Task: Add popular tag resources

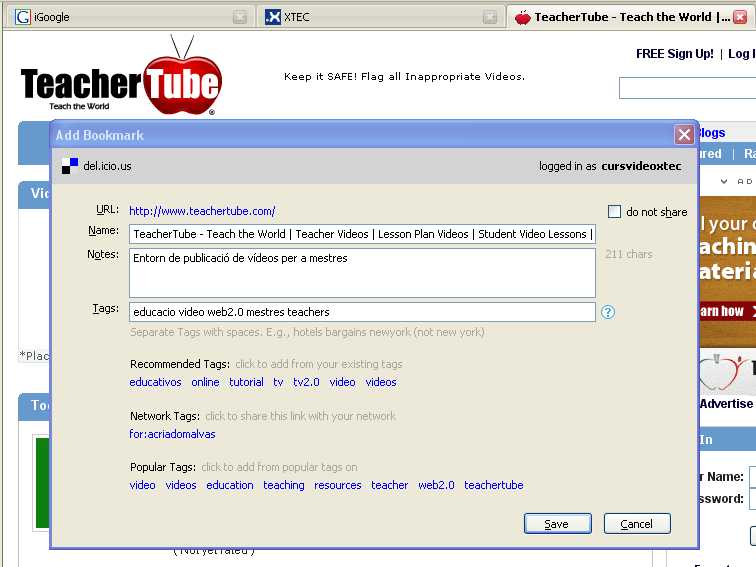Action: coord(338,485)
